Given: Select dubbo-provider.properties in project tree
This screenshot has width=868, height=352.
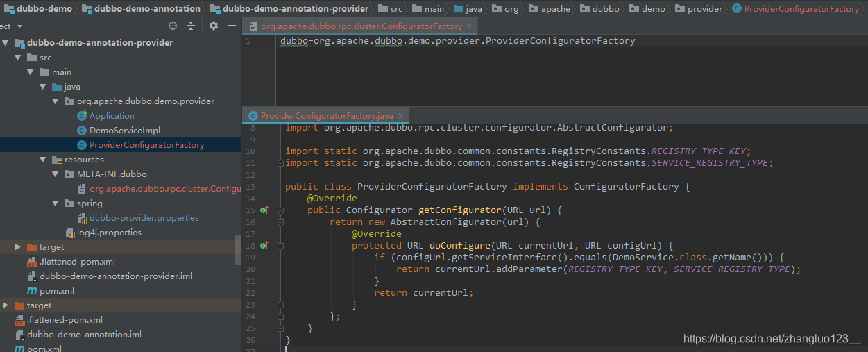Looking at the screenshot, I should click(144, 218).
